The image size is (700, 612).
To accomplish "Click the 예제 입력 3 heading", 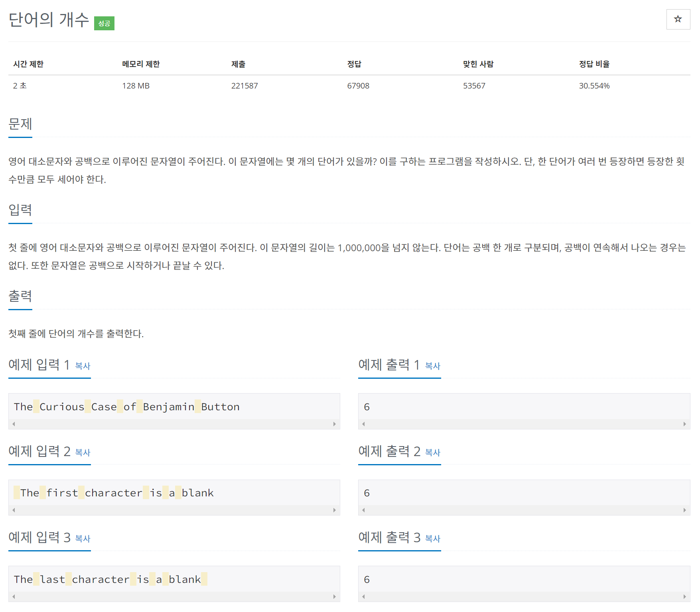I will [39, 537].
